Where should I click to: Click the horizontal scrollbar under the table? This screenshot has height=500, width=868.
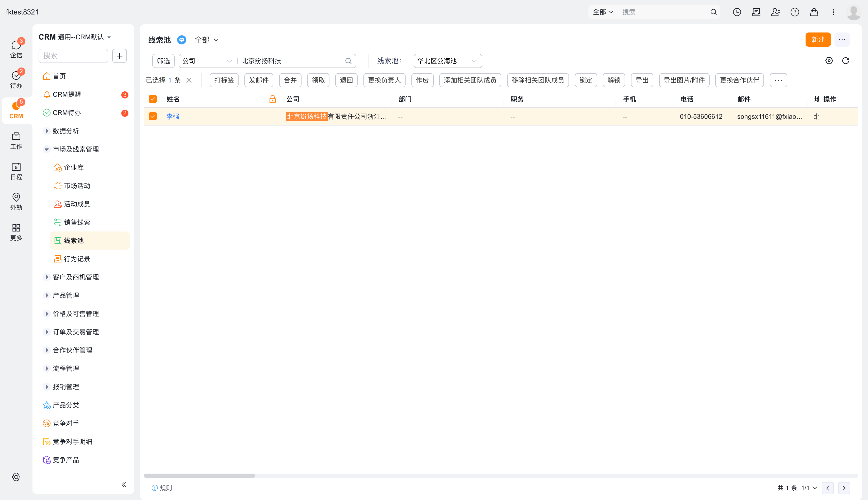[x=199, y=476]
